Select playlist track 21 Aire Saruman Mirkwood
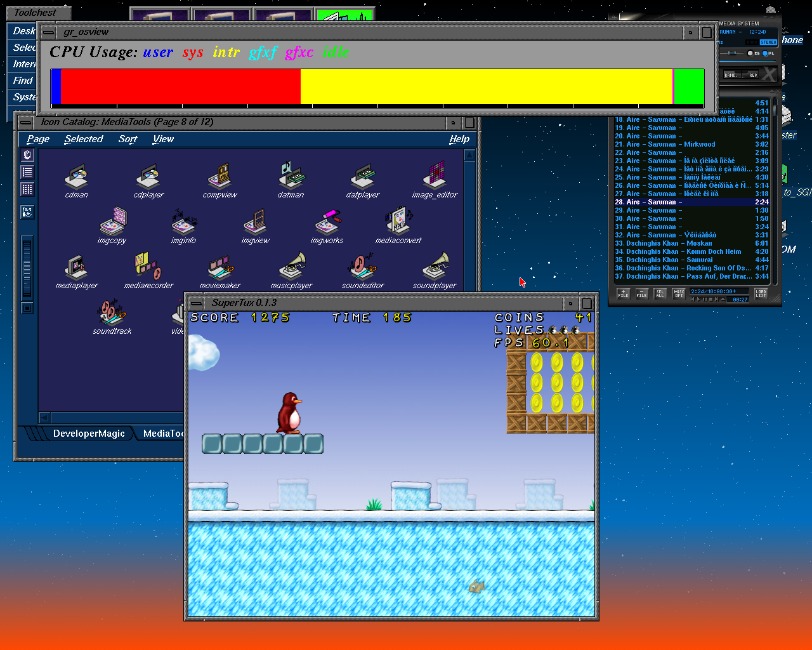 pos(691,144)
